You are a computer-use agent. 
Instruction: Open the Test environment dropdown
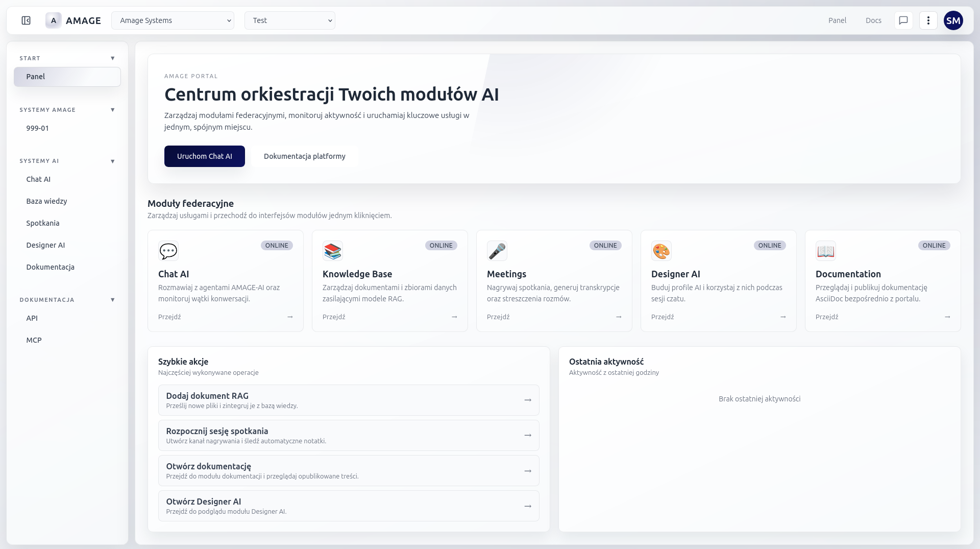tap(289, 20)
